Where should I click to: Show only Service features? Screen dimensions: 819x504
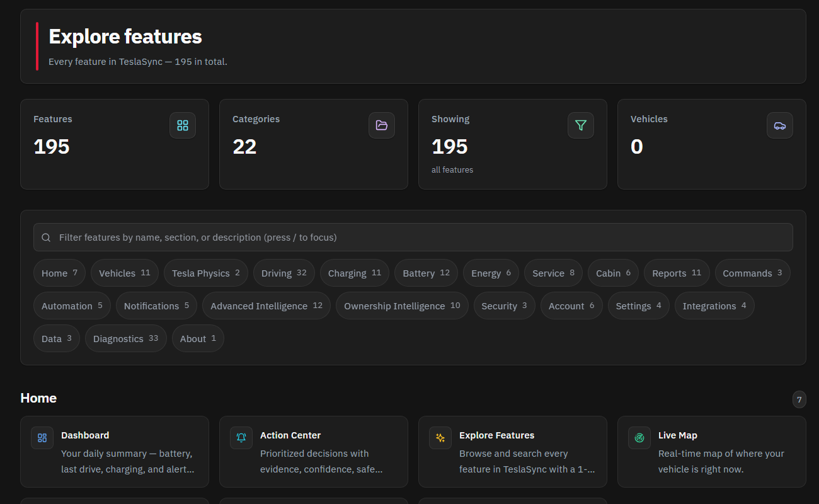click(x=554, y=273)
